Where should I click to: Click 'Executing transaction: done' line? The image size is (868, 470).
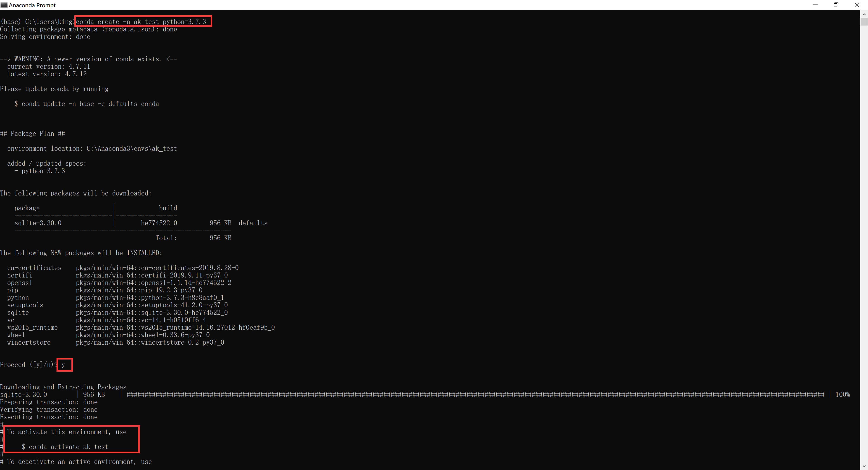coord(49,417)
